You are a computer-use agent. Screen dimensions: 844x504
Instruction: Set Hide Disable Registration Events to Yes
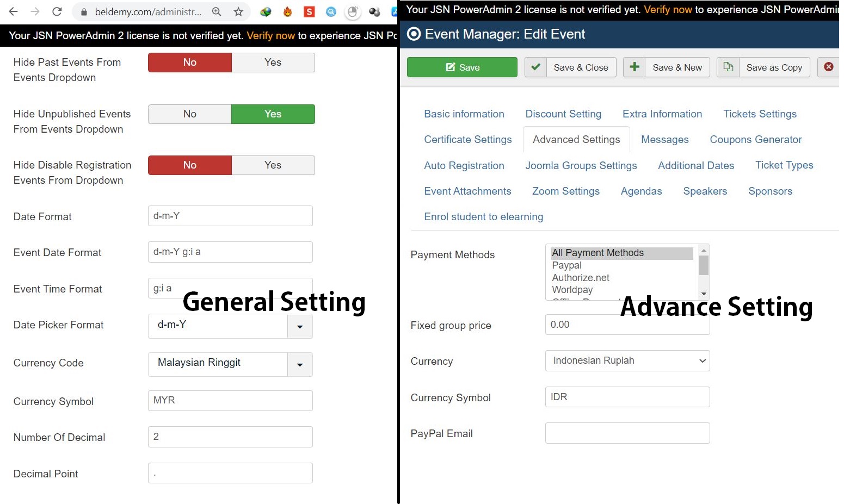(x=273, y=165)
